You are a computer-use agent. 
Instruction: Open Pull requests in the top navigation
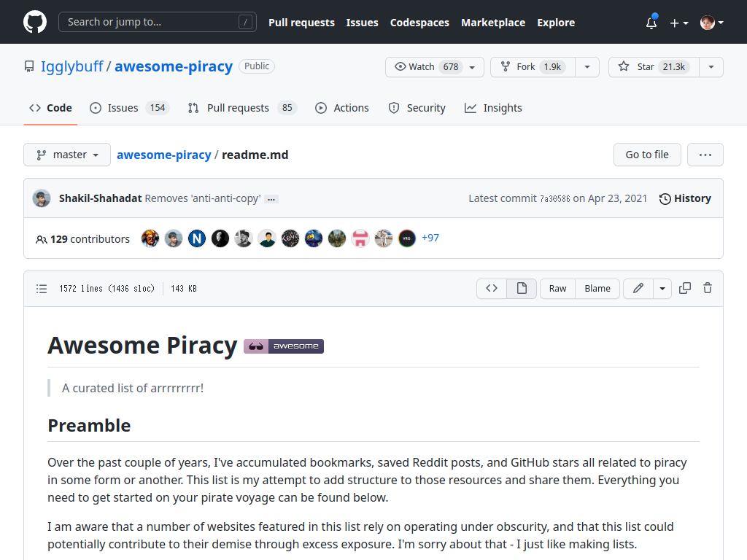tap(301, 23)
